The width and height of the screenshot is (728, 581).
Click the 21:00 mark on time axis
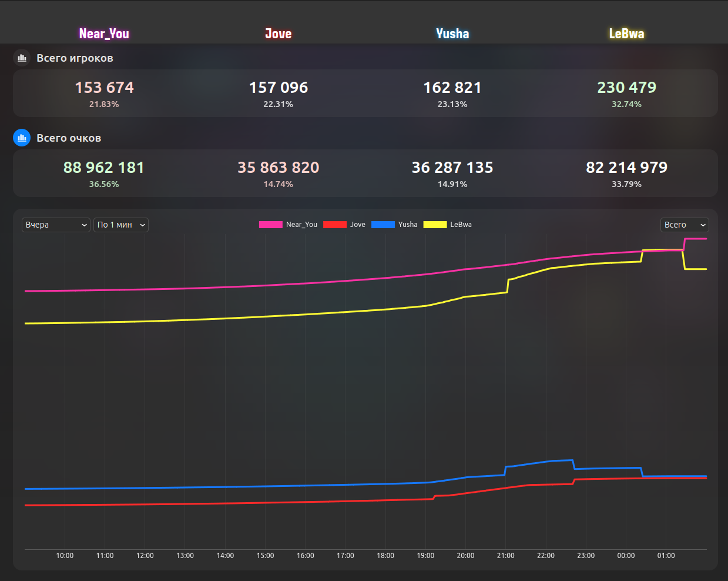505,555
